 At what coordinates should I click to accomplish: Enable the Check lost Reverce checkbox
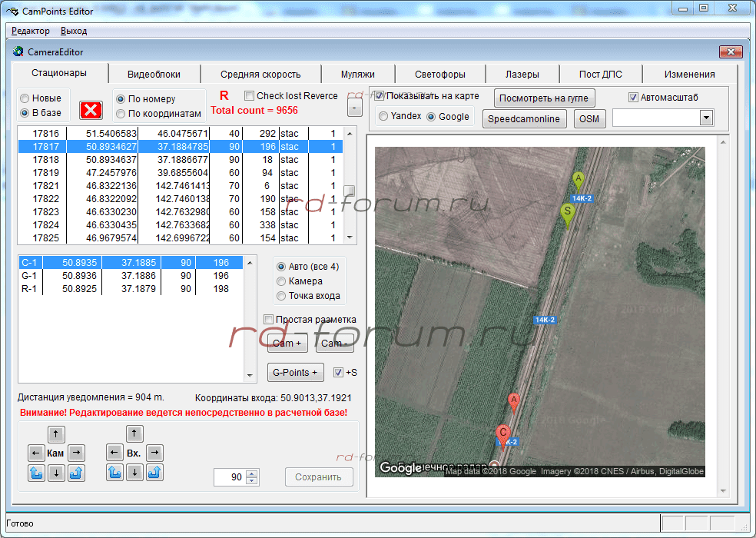(249, 96)
